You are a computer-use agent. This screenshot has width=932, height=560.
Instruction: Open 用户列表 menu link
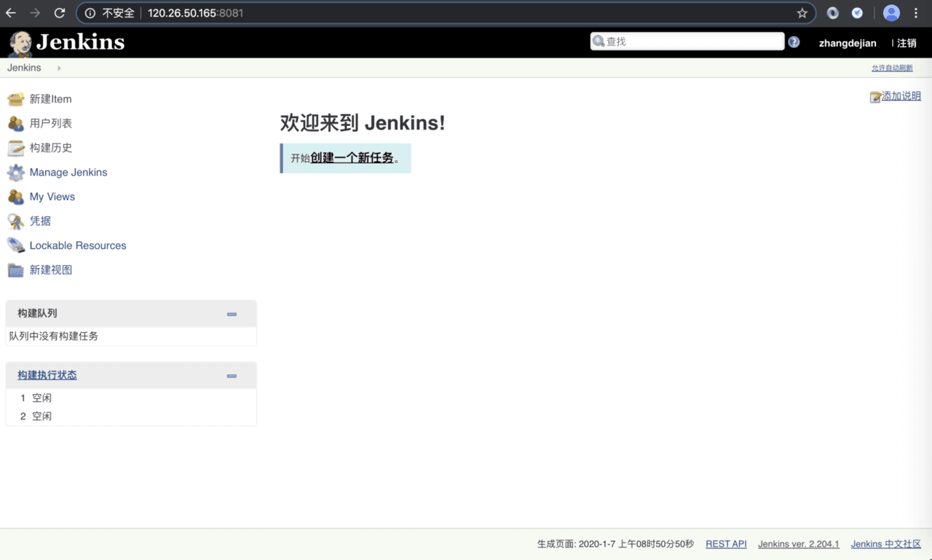51,124
